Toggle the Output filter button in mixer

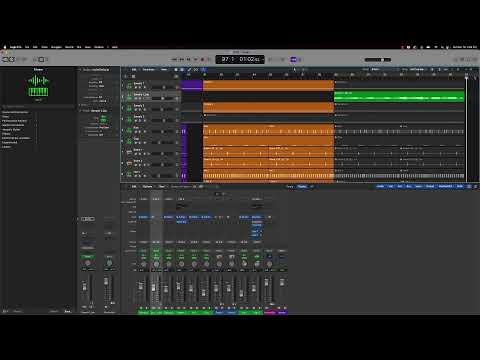[430, 186]
